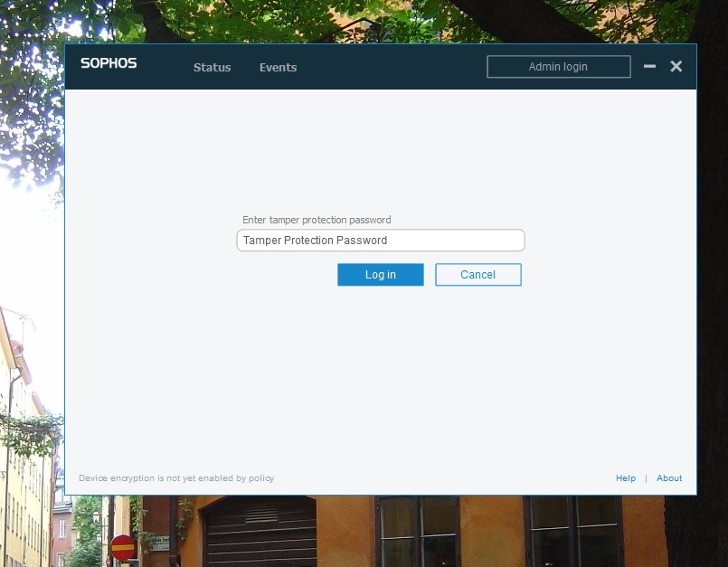
Task: Click the device encryption status message
Action: [x=176, y=477]
